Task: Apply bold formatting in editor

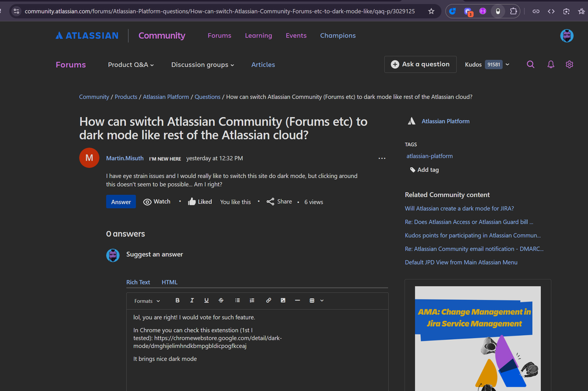Action: click(x=177, y=300)
